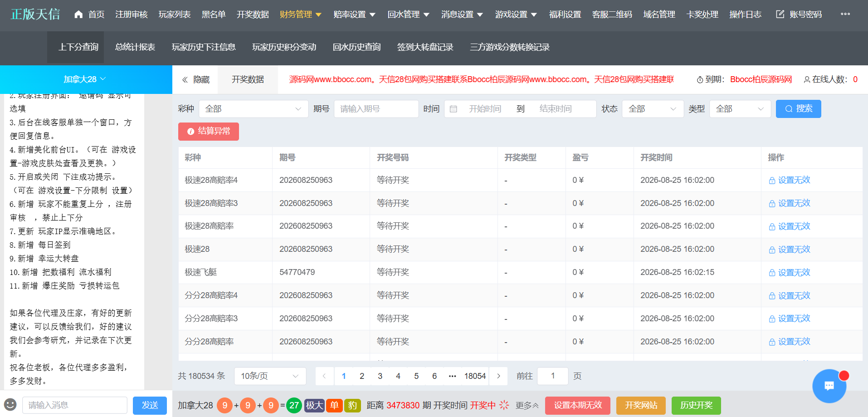
Task: Click the green 历史开奖 button
Action: (696, 405)
